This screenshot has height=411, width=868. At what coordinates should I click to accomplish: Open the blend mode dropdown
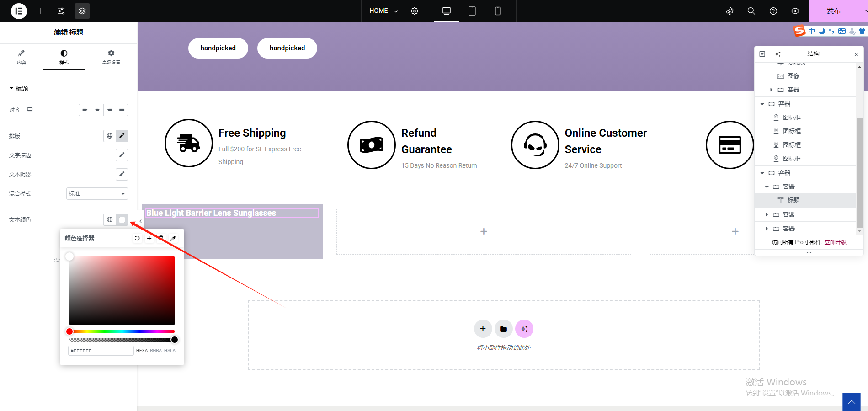97,194
